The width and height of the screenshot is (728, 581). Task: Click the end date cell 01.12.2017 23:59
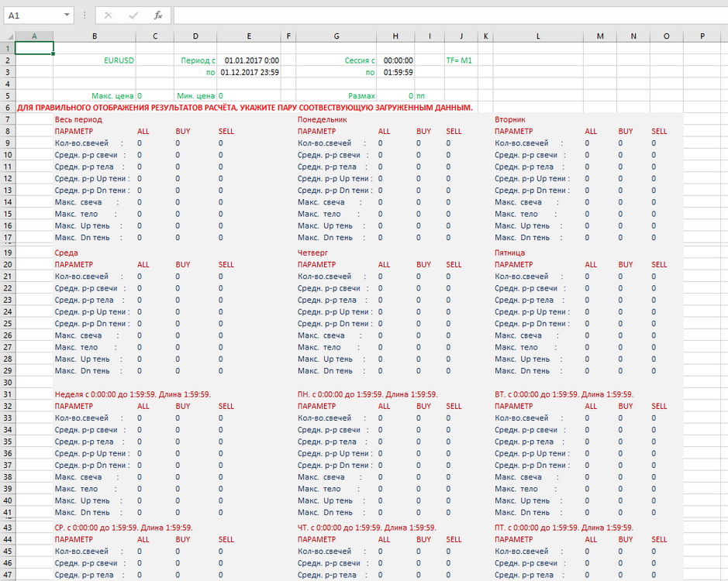250,72
